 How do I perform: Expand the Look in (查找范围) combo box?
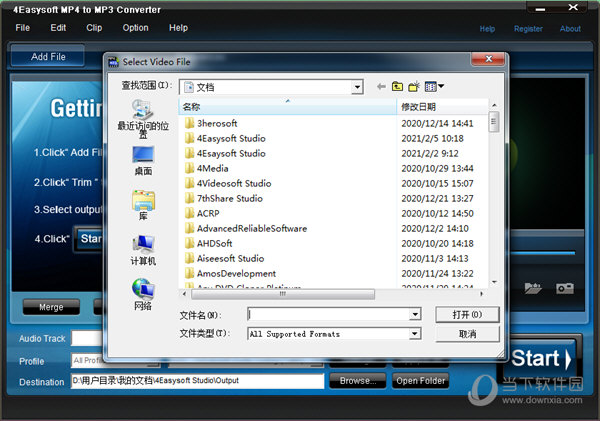pos(357,87)
